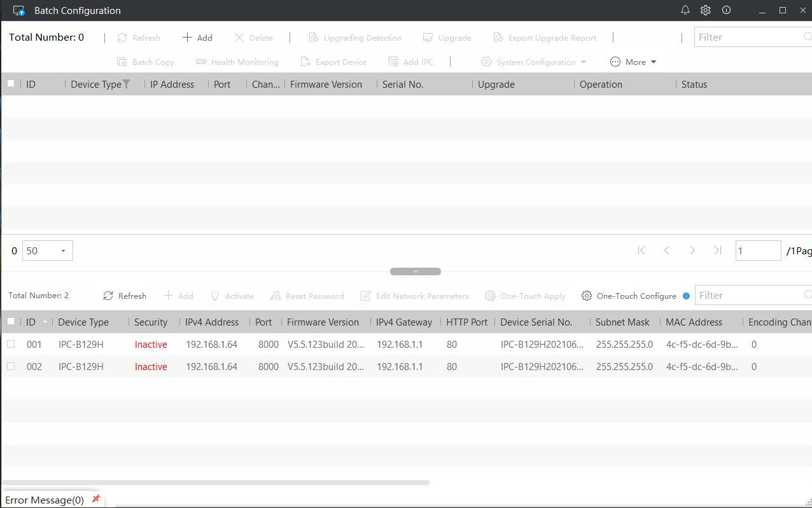Select checkbox for device 002
The width and height of the screenshot is (812, 508).
[11, 367]
